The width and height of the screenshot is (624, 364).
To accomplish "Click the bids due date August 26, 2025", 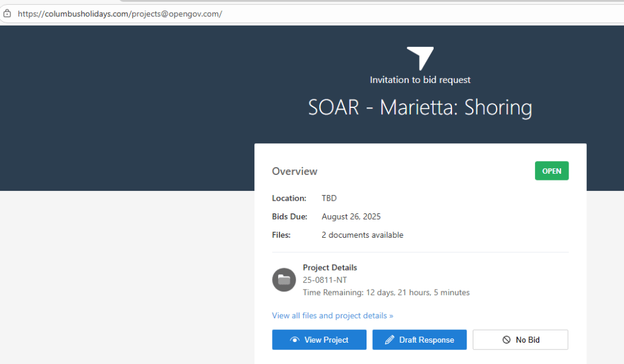I will click(x=351, y=217).
